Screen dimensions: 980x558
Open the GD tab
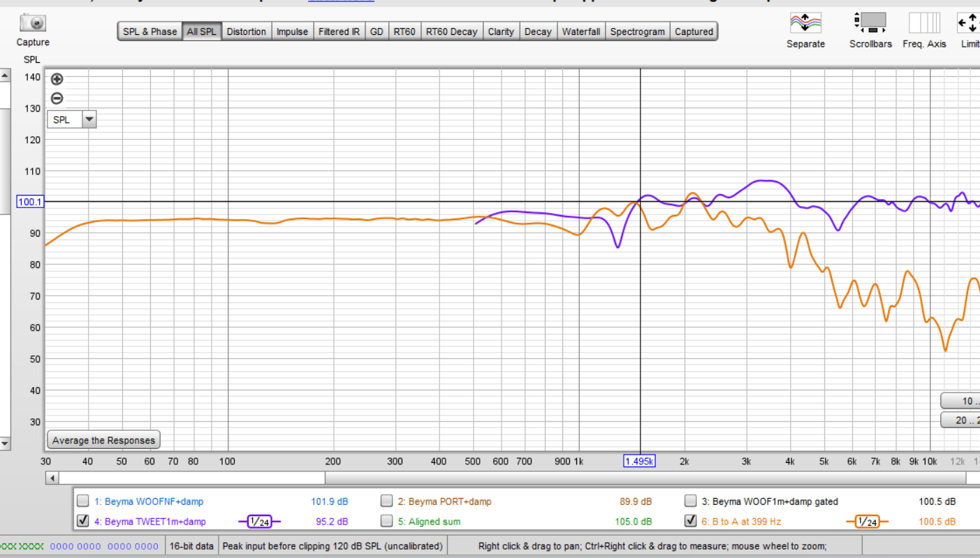(376, 31)
